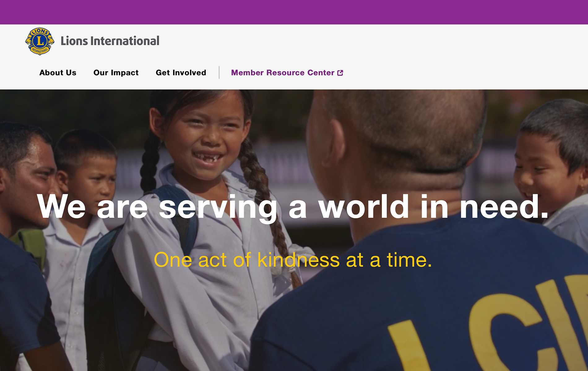Viewport: 588px width, 371px height.
Task: Select the Get Involved menu item
Action: tap(181, 73)
